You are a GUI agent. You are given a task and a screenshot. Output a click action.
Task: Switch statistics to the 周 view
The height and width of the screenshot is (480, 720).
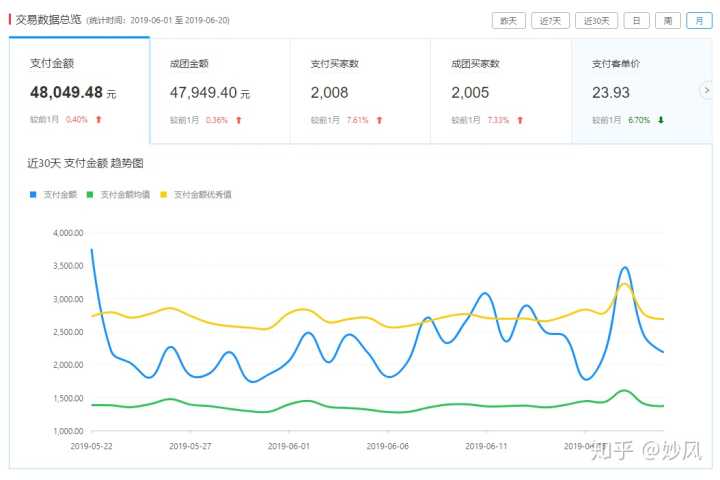pyautogui.click(x=667, y=20)
